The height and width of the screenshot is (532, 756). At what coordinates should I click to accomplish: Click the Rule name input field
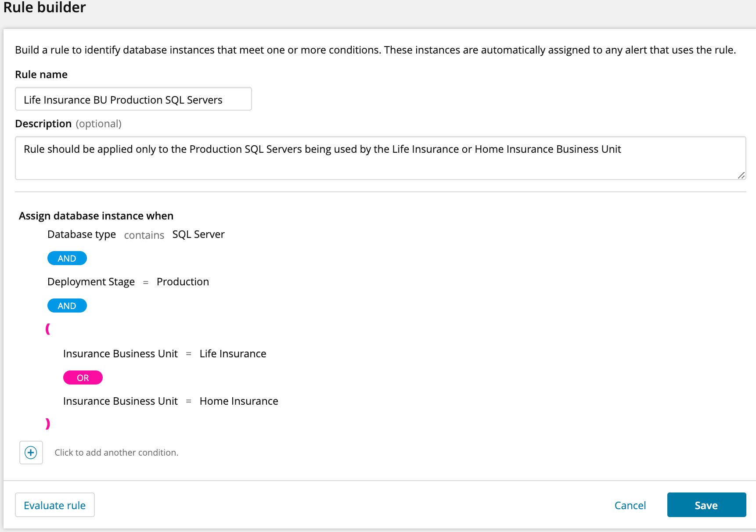coord(133,99)
